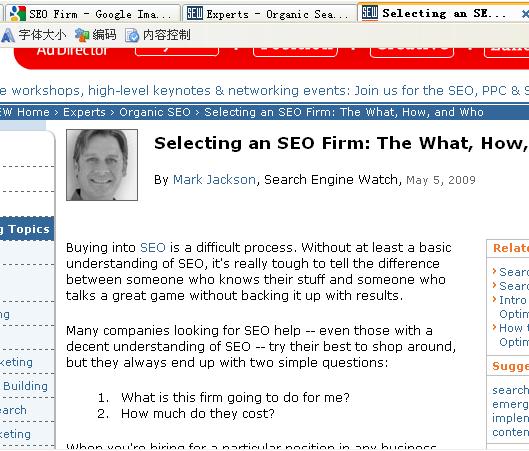529x451 pixels.
Task: Click the content control (内容控制) icon
Action: [132, 35]
